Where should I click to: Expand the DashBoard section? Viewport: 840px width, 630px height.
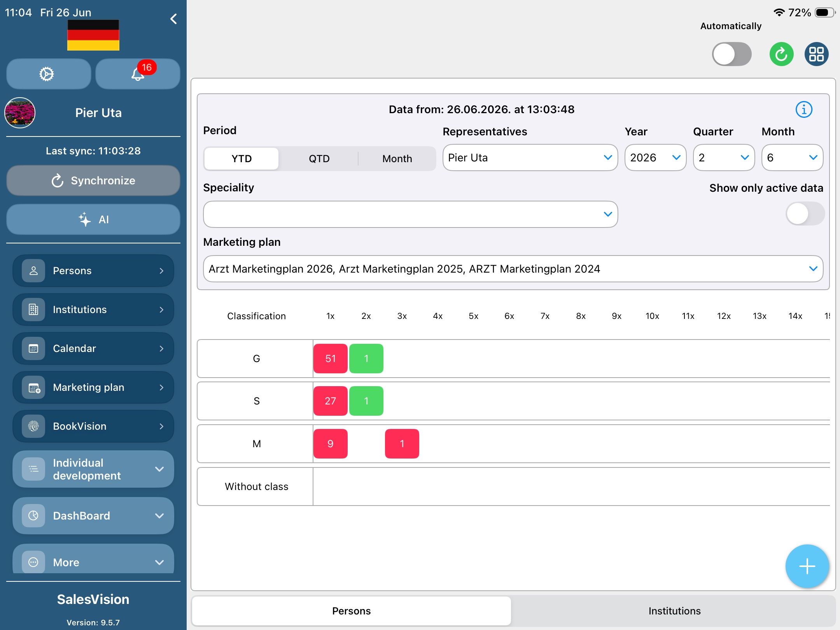coord(93,516)
